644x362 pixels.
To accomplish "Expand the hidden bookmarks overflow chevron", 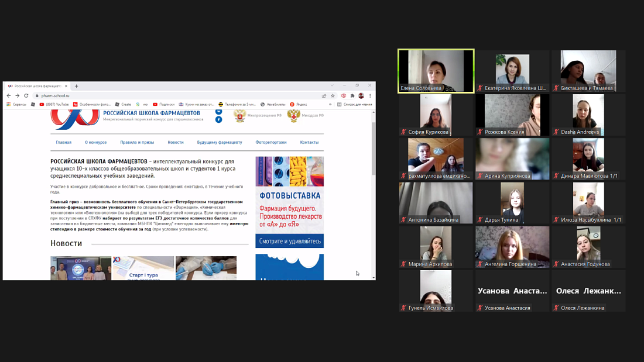I will point(330,104).
